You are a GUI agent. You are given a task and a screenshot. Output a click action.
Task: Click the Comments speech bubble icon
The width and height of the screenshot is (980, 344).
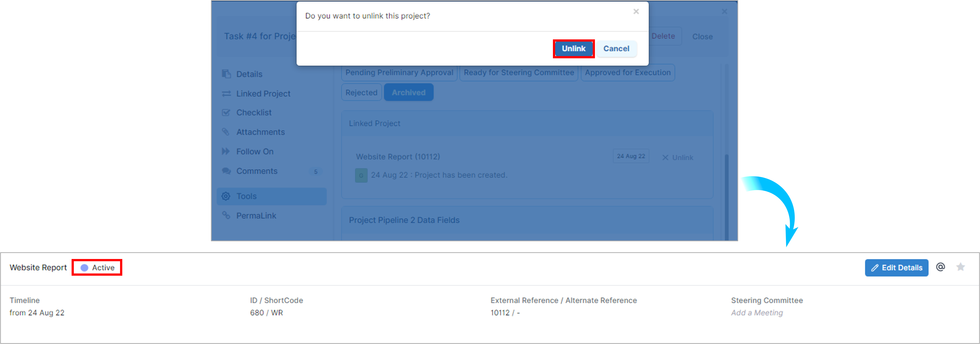[226, 171]
